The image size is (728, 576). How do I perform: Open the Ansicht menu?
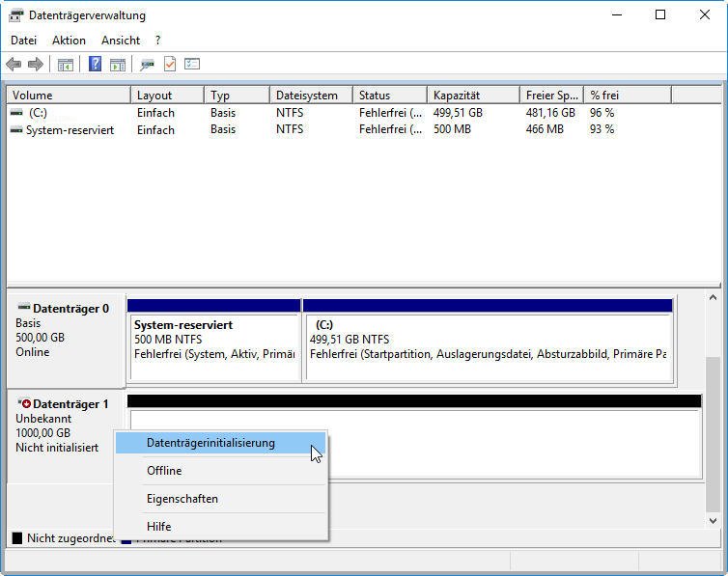[121, 41]
